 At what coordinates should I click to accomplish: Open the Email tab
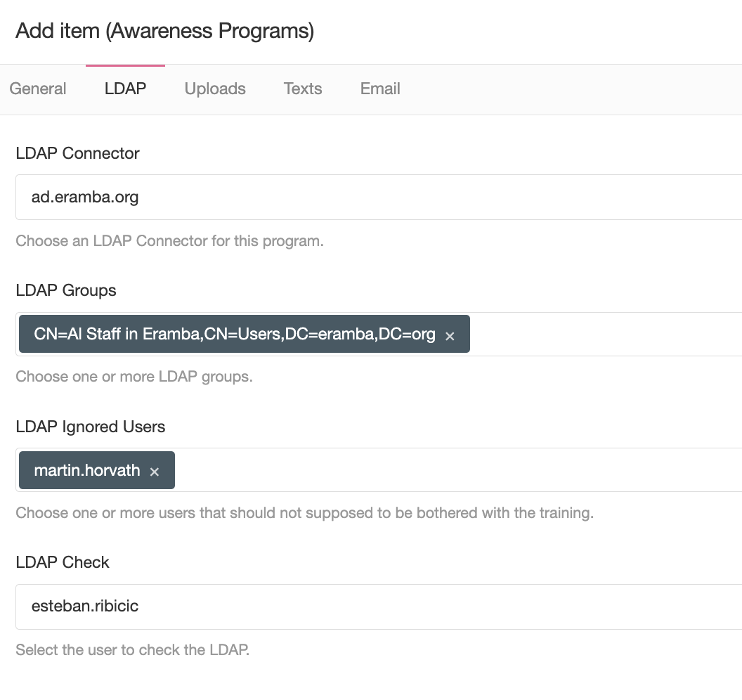click(x=380, y=89)
